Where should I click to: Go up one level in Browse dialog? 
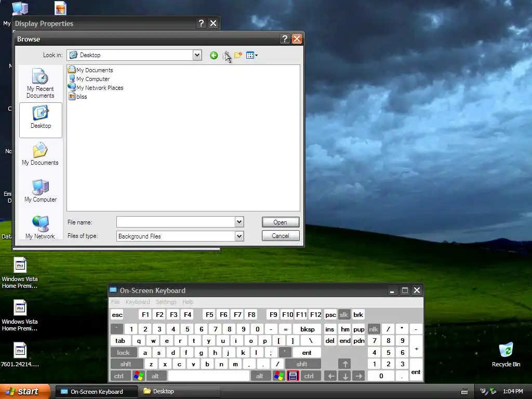226,55
